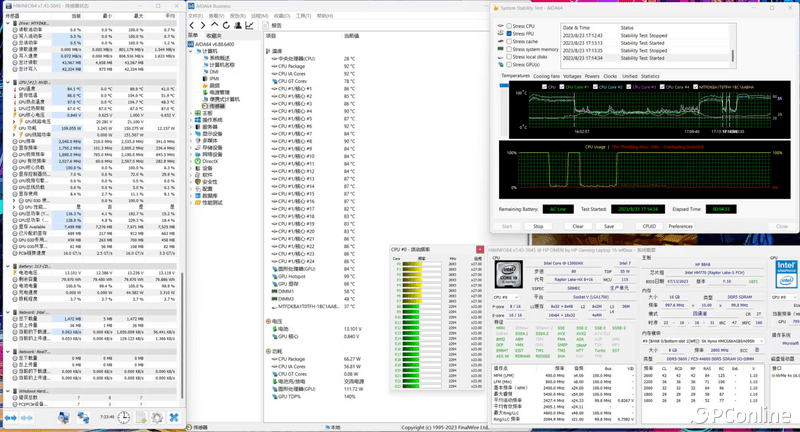Image resolution: width=800 pixels, height=432 pixels.
Task: Uncheck the Stress FPU checkbox
Action: (509, 34)
